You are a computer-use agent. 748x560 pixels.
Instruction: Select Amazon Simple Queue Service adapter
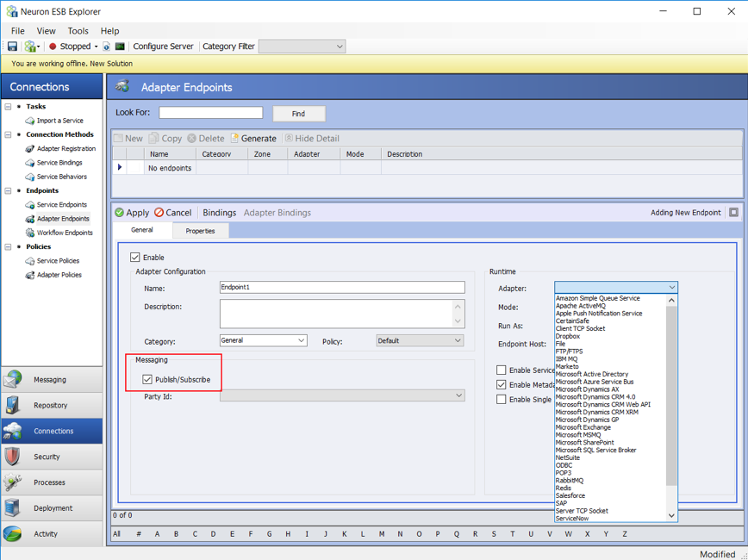click(598, 298)
